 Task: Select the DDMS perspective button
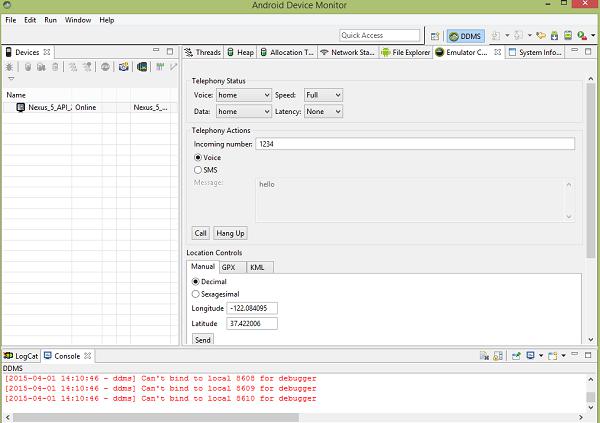pos(465,36)
